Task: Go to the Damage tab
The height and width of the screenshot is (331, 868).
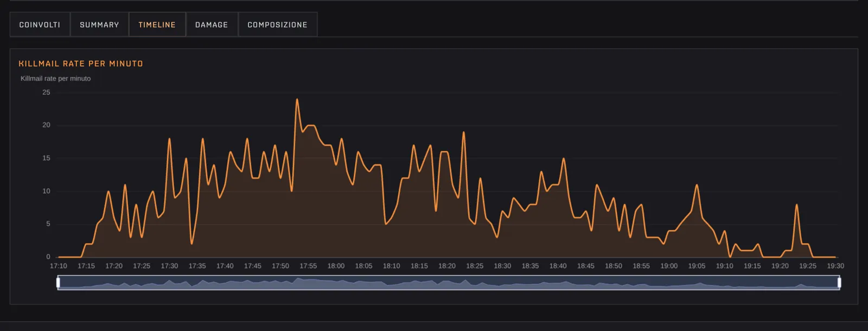Action: click(212, 24)
